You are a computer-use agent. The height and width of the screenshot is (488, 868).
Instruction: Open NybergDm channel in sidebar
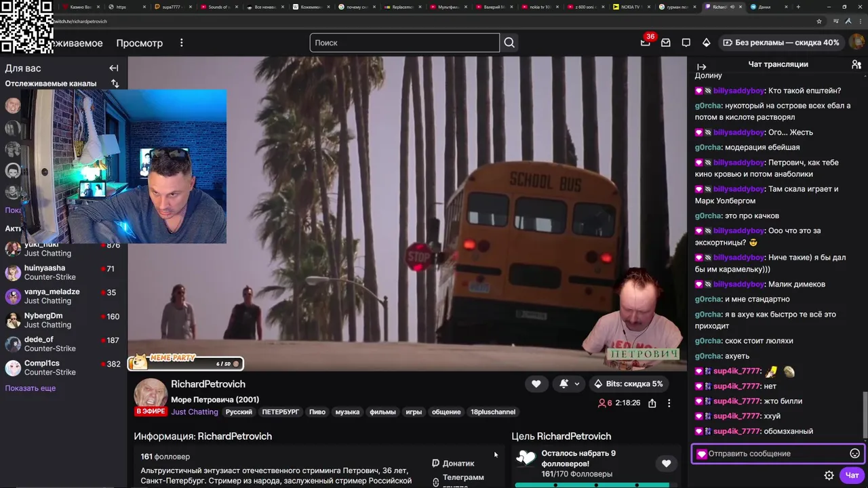tap(62, 320)
